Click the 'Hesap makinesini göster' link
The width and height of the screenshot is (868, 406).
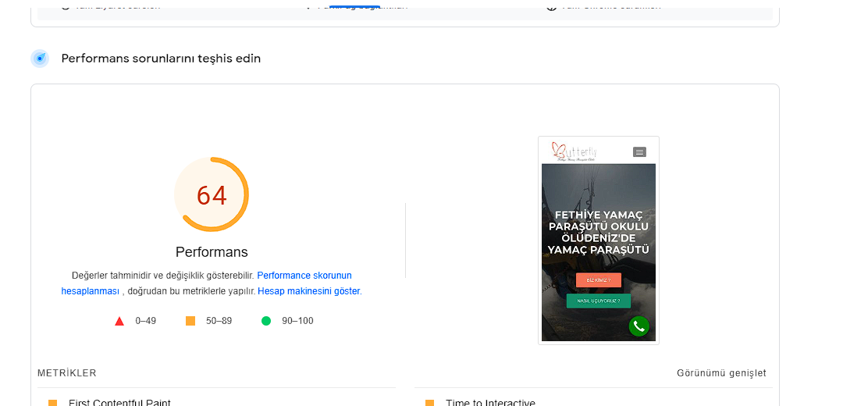pyautogui.click(x=309, y=290)
